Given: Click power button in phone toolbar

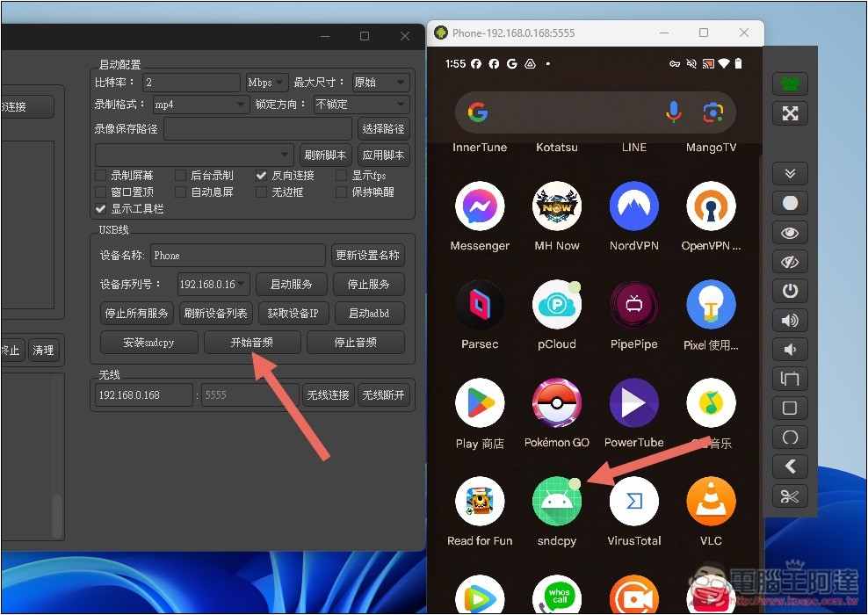Looking at the screenshot, I should [790, 291].
